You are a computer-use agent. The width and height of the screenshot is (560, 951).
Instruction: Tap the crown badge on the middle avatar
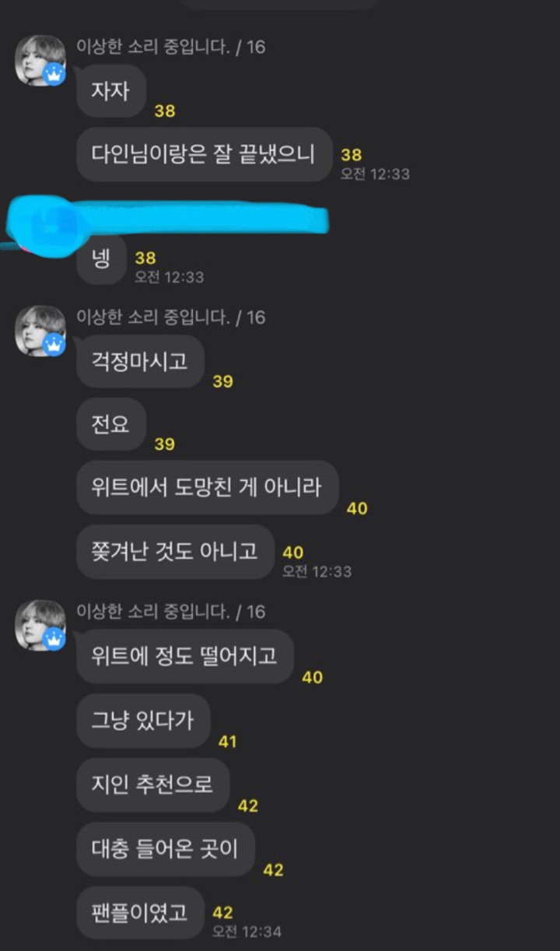tap(54, 345)
